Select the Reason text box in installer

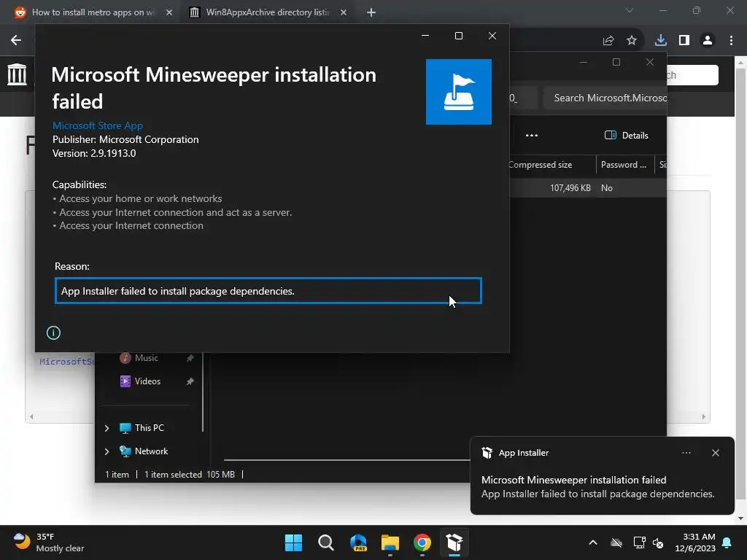[268, 291]
